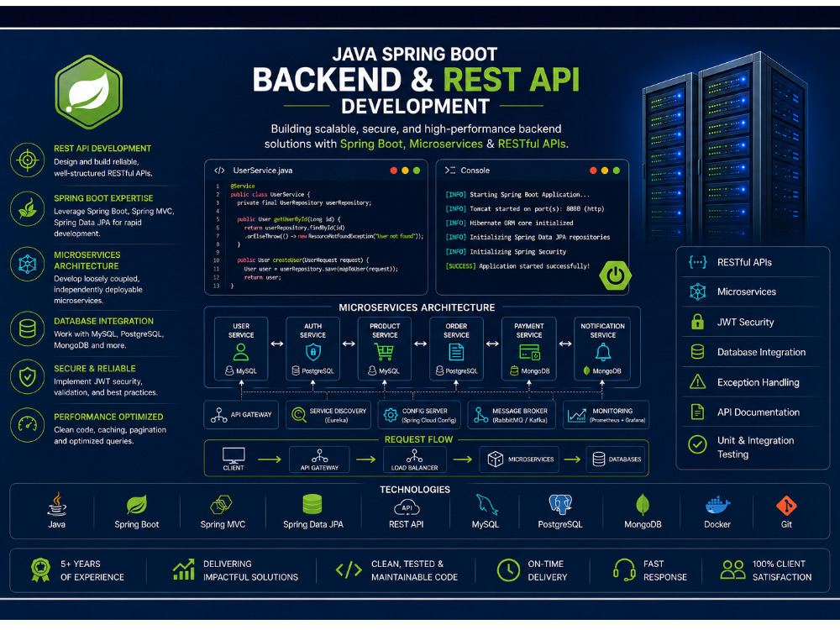
Task: Click the CLEAN, TESTED & MAINTAINABLE CODE text
Action: coord(415,570)
